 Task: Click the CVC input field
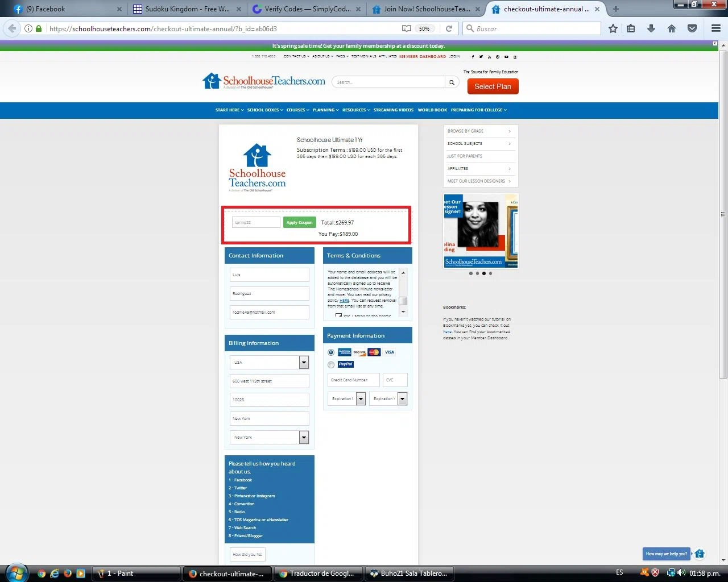[395, 380]
